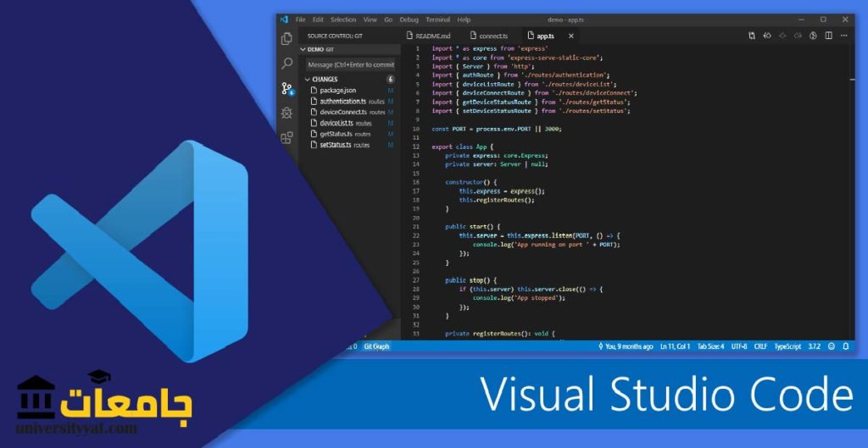Open the Extensions view icon
868x448 pixels.
(x=287, y=138)
